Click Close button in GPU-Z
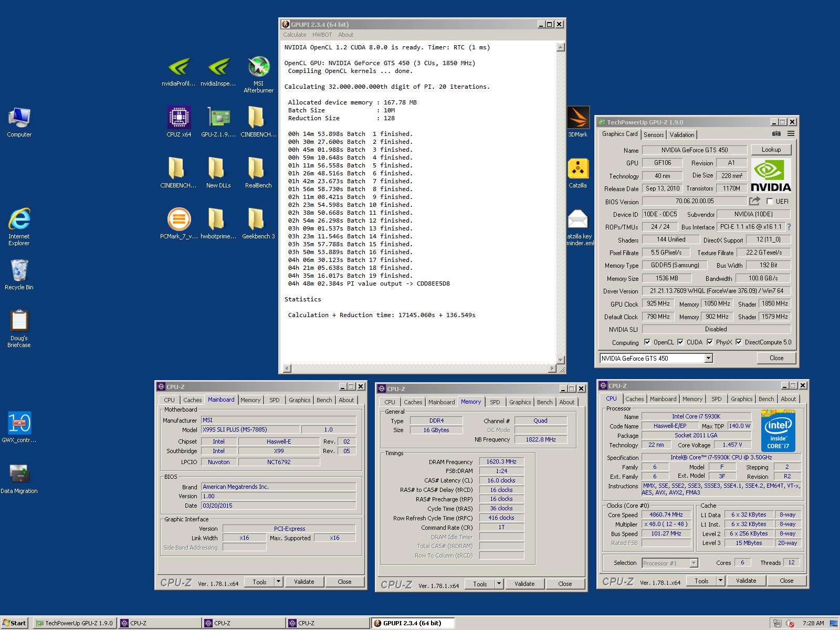Viewport: 840px width, 630px height. pyautogui.click(x=776, y=358)
